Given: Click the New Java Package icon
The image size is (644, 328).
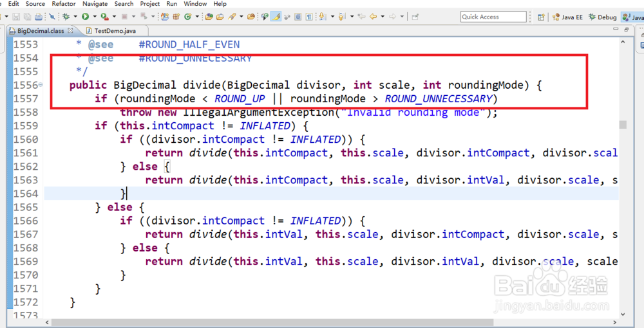Looking at the screenshot, I should (x=176, y=17).
